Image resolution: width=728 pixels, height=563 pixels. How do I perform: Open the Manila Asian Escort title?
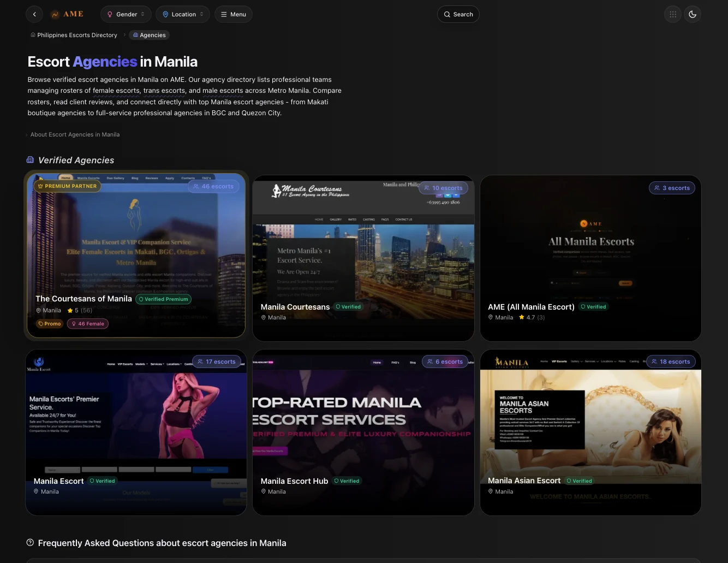[x=524, y=481]
